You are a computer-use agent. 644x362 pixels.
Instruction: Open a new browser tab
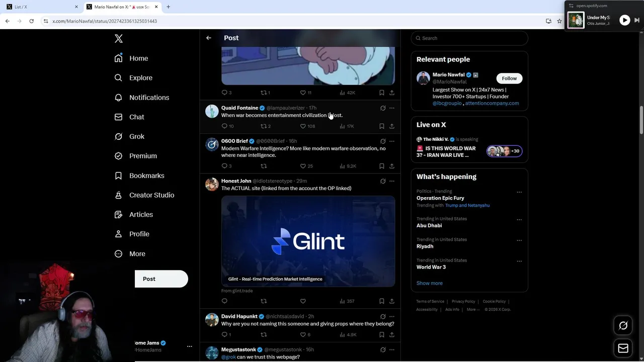tap(168, 7)
